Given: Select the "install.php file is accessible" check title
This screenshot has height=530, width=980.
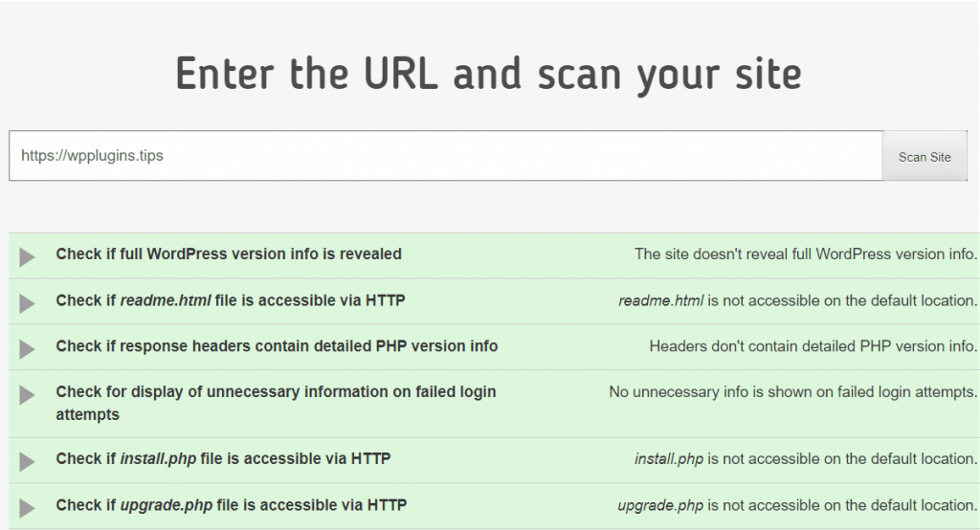Looking at the screenshot, I should tap(223, 459).
